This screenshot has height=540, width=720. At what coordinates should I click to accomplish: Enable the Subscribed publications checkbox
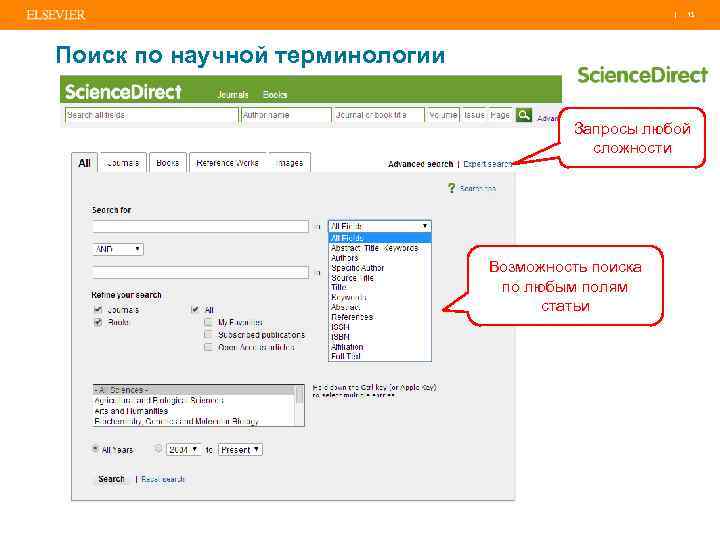(208, 335)
